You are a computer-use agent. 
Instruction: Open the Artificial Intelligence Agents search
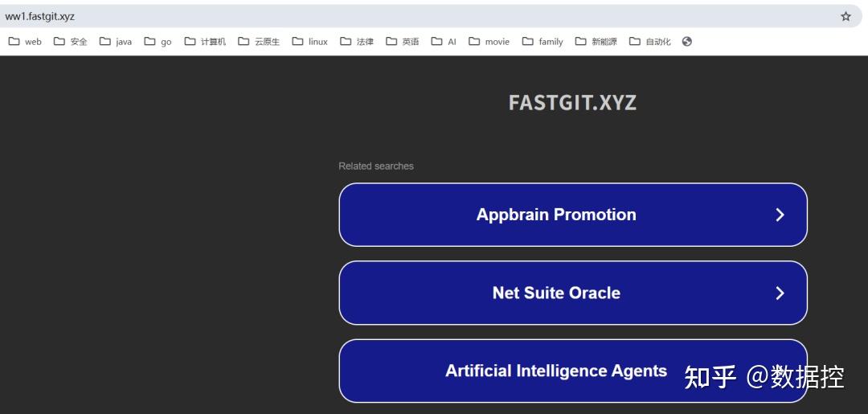point(573,371)
